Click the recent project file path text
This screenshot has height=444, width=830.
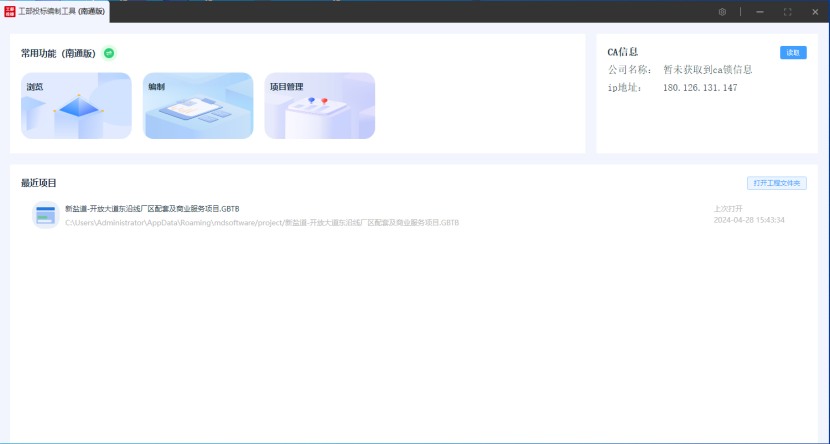[x=262, y=222]
